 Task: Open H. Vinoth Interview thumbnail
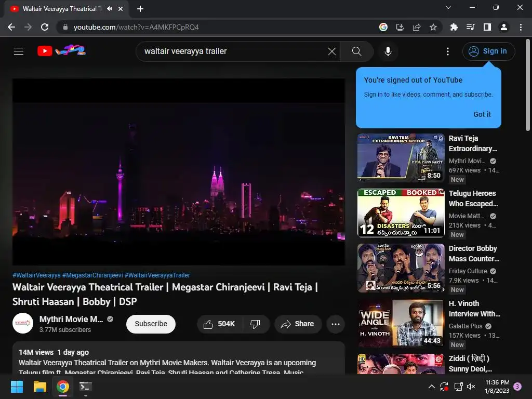click(401, 323)
